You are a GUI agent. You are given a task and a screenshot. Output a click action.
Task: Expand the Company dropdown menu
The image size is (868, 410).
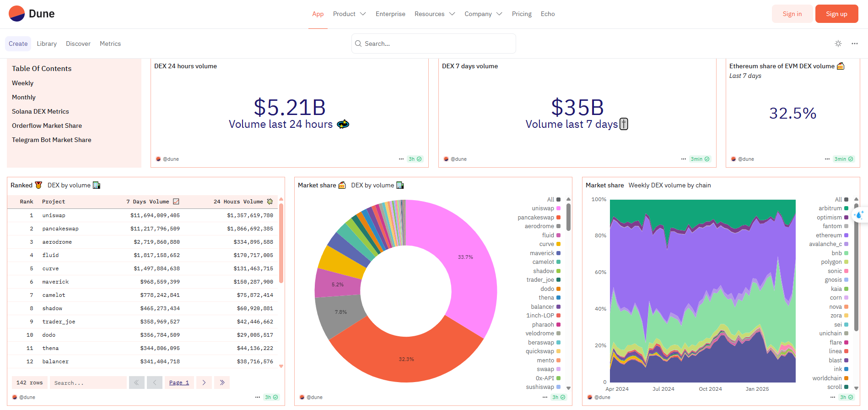pos(483,14)
